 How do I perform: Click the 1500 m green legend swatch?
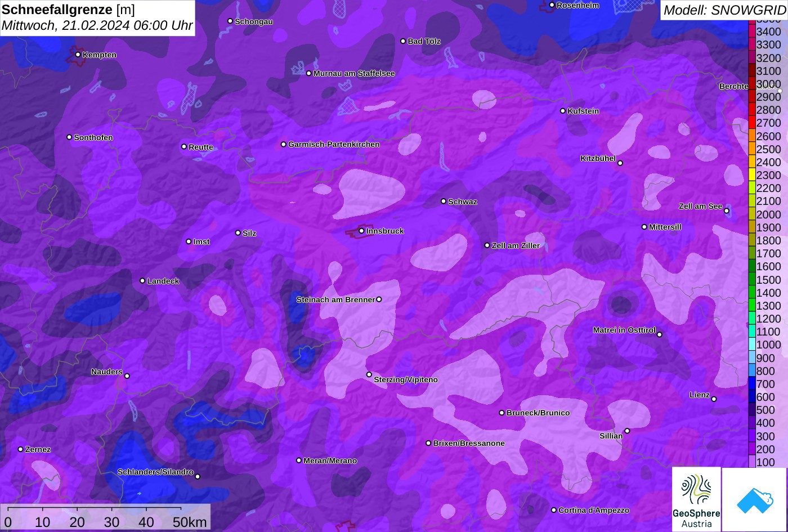[751, 279]
